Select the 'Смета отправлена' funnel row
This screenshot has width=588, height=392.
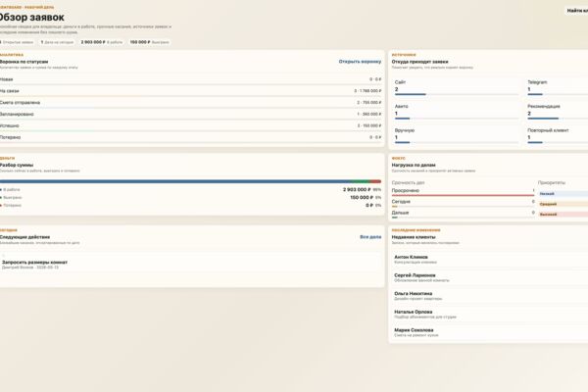(190, 103)
